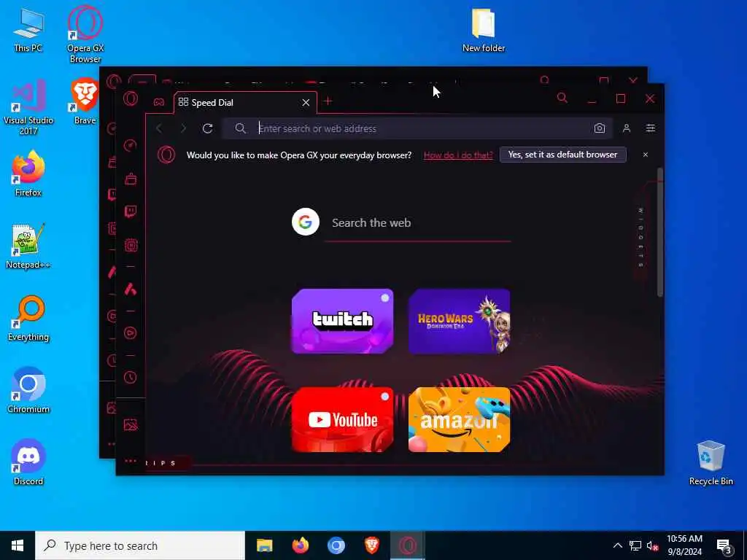Open Twitch panel in Opera sidebar

(x=131, y=211)
